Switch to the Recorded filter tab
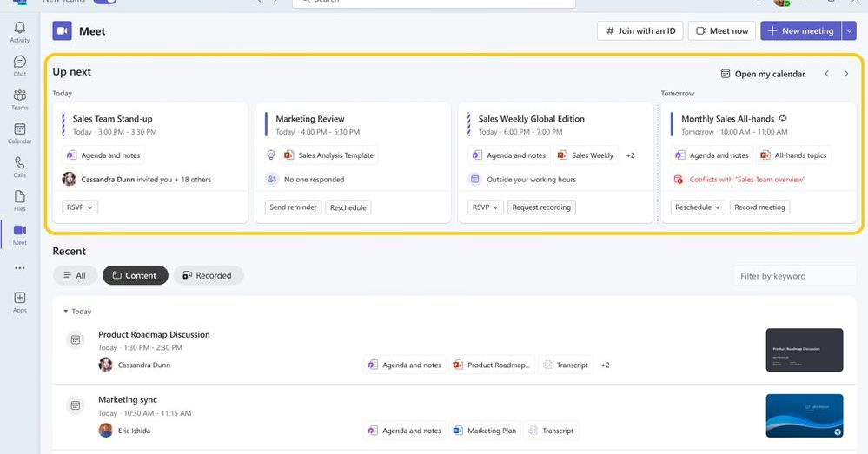Screen dimensions: 868x454 pyautogui.click(x=208, y=275)
